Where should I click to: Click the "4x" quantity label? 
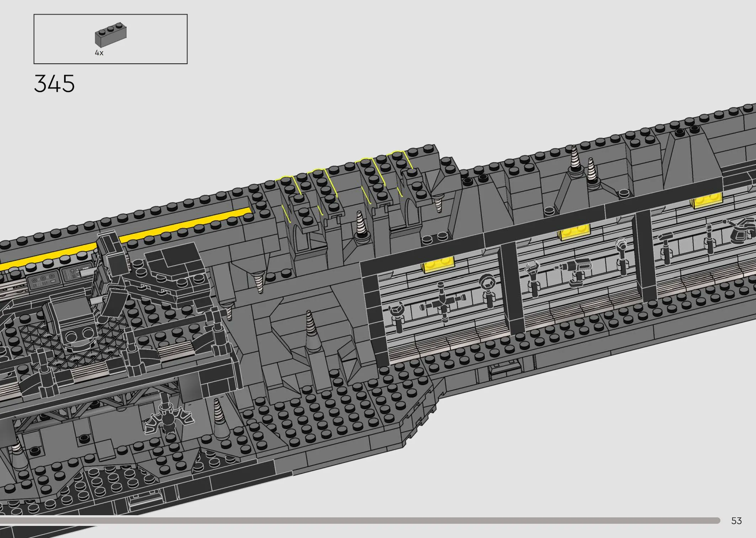pyautogui.click(x=99, y=53)
